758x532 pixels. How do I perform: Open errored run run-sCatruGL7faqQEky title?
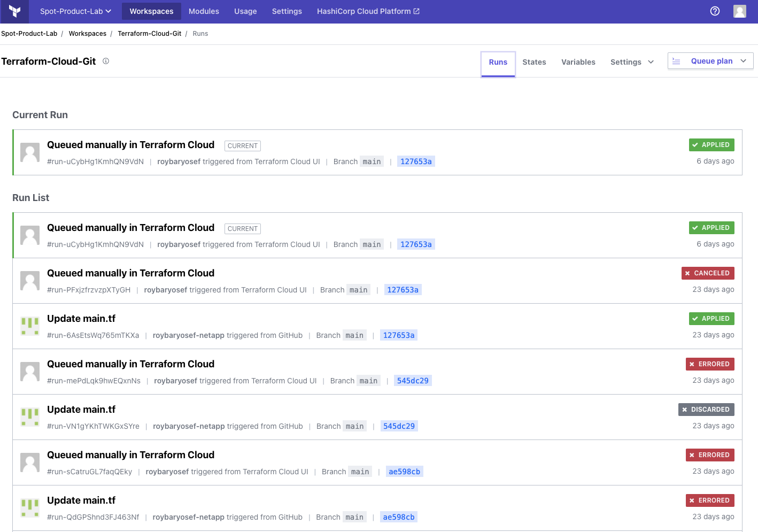(x=130, y=455)
